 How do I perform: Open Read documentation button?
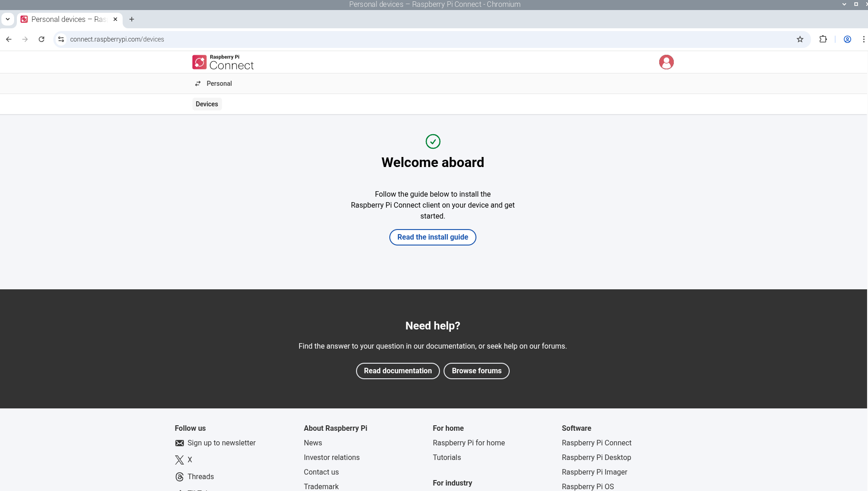tap(398, 371)
